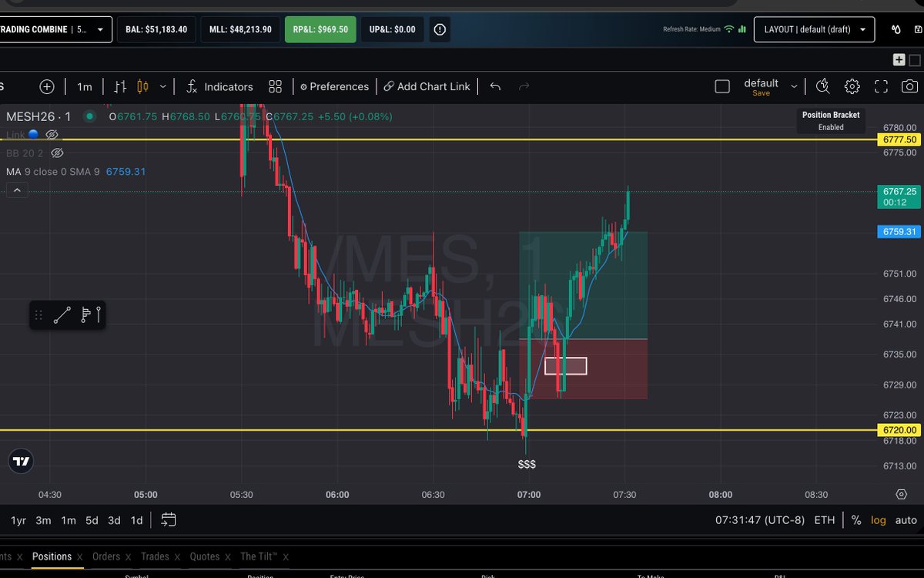The width and height of the screenshot is (924, 578).
Task: Toggle percent scale mode
Action: (x=856, y=520)
